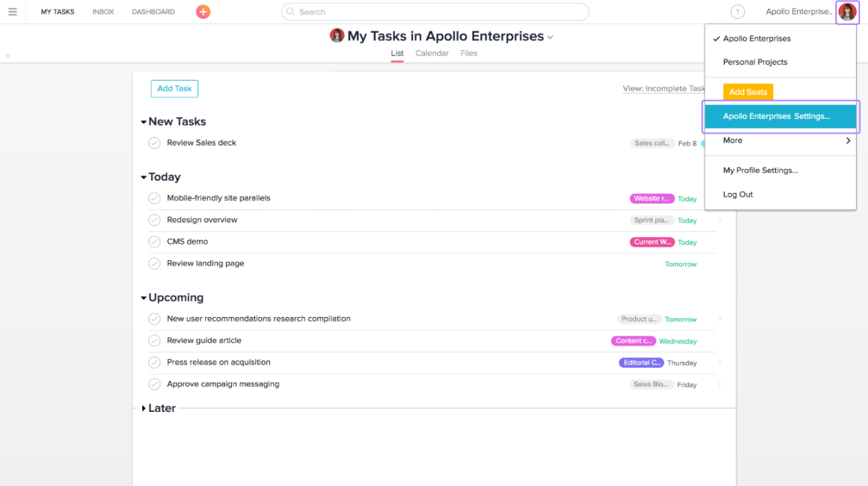868x486 pixels.
Task: Open help via the question mark icon
Action: 738,11
